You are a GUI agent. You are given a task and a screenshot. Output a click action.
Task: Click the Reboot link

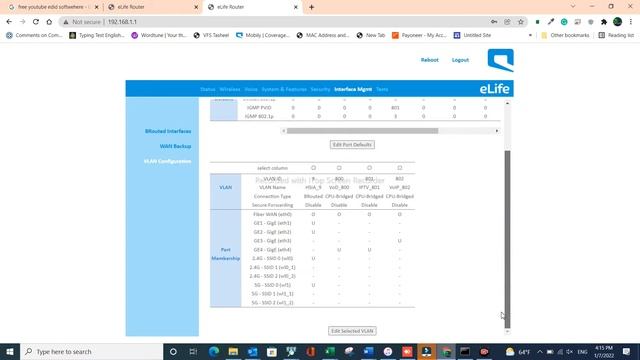click(x=429, y=60)
